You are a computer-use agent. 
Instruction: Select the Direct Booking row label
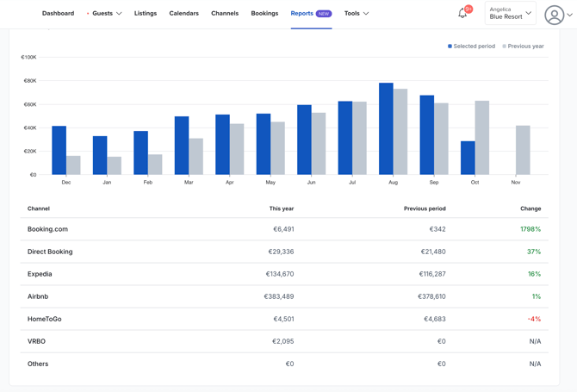tap(50, 252)
